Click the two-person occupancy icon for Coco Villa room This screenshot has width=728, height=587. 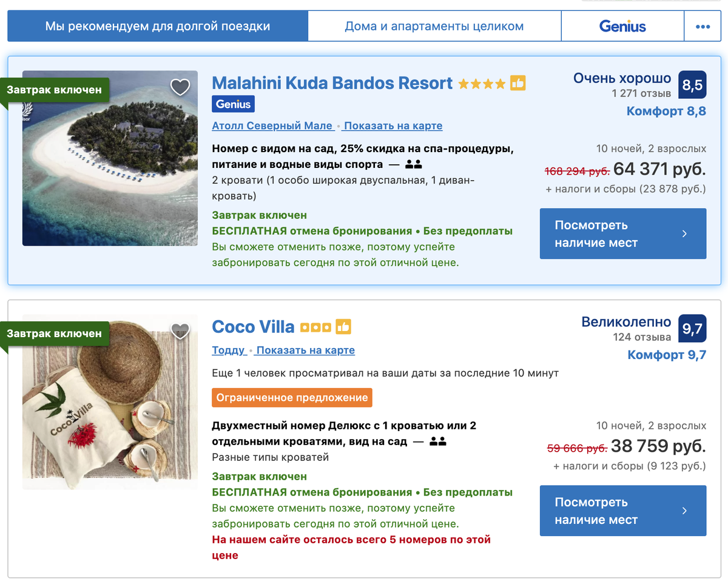click(438, 442)
